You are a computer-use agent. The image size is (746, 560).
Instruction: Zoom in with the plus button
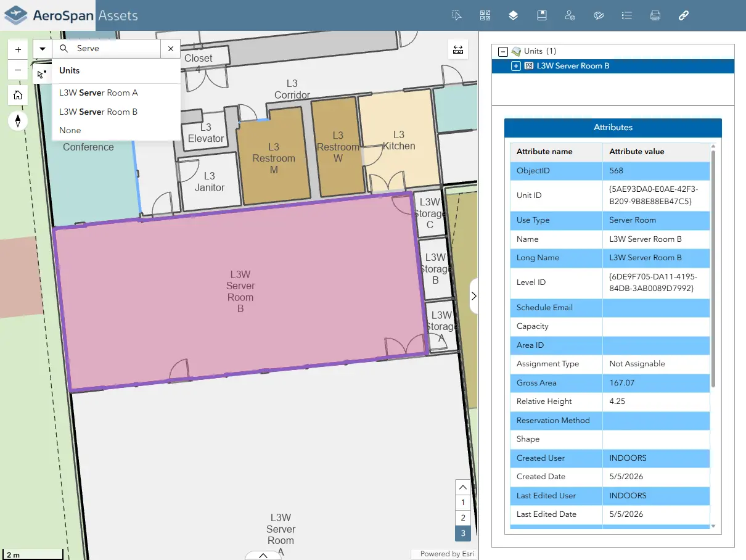coord(18,49)
